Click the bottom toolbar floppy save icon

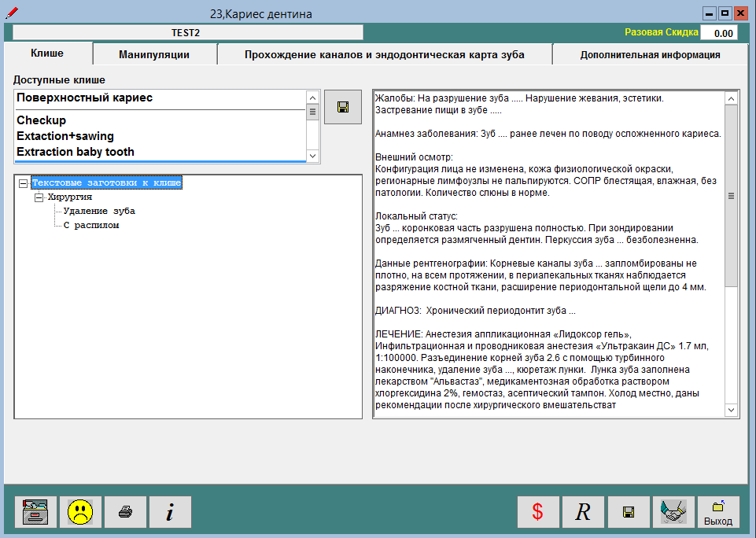click(628, 512)
